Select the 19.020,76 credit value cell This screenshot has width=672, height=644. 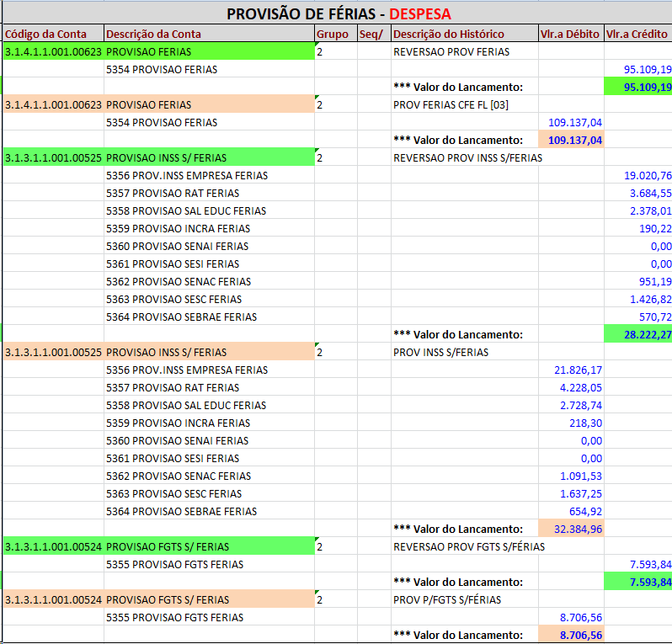(637, 175)
